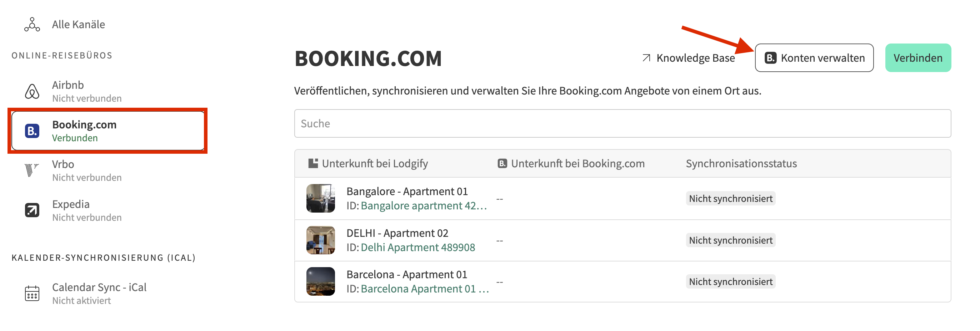This screenshot has width=980, height=331.
Task: Open the Alle Kanäle network icon
Action: coord(32,25)
